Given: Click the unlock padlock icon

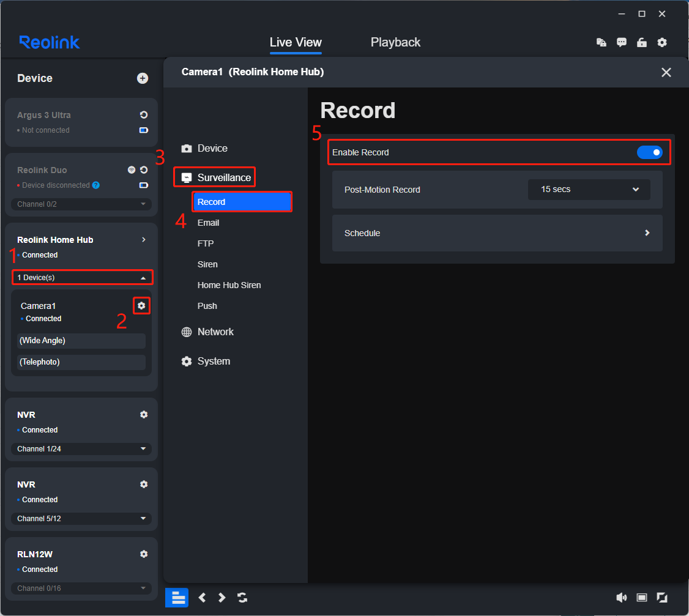Looking at the screenshot, I should click(x=641, y=42).
